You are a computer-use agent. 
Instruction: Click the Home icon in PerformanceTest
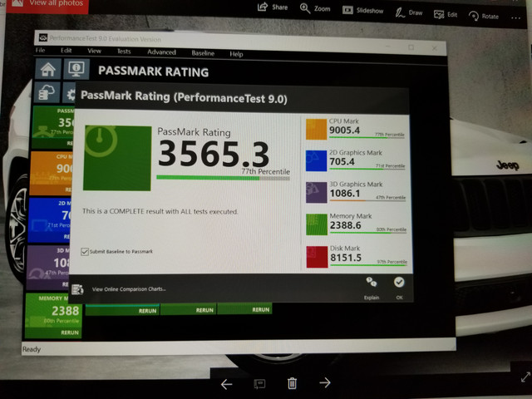pos(48,69)
